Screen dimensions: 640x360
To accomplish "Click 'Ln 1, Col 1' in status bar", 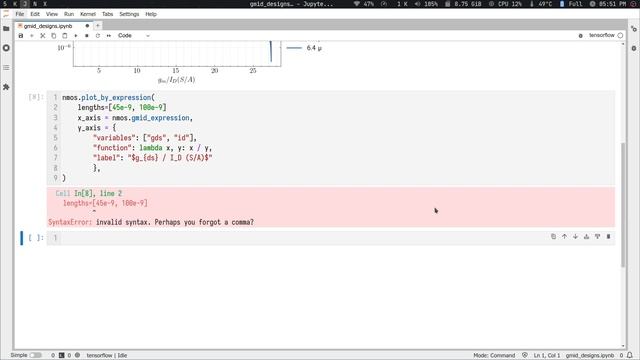I will click(547, 355).
